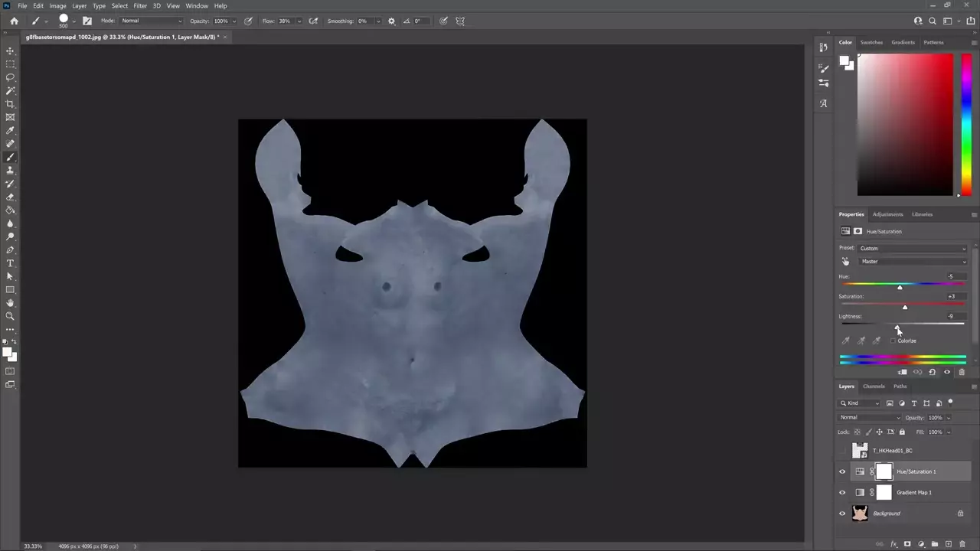Hide the Gradient Map 1 layer
The image size is (980, 551).
842,493
